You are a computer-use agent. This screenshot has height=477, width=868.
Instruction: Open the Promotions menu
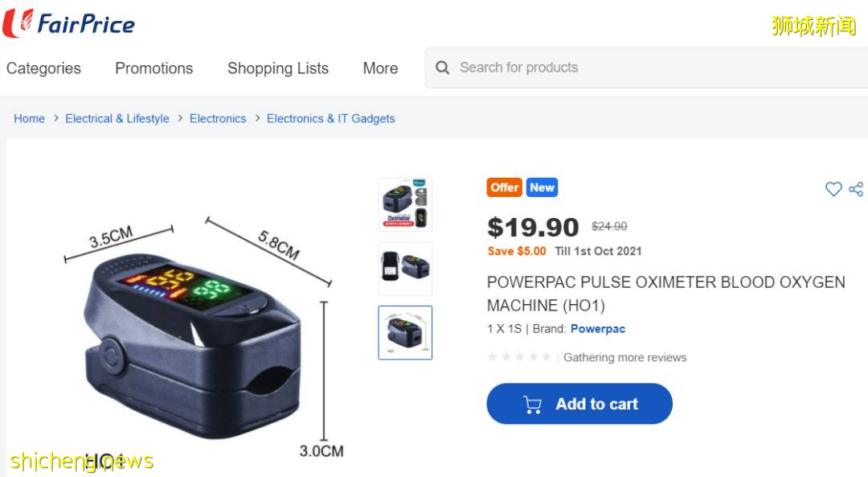154,68
